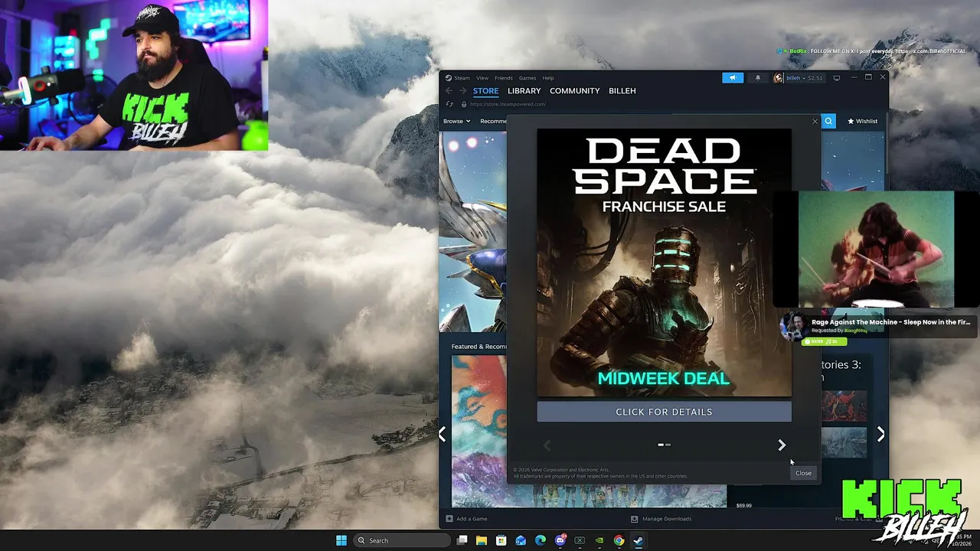Click the Steam big picture mode monitor icon
The image size is (980, 551).
click(x=837, y=77)
